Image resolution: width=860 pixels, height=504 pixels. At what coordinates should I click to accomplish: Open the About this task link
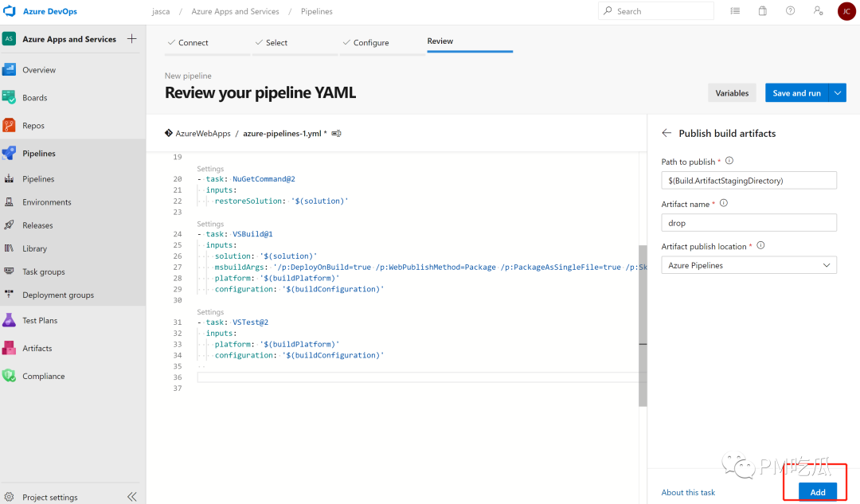click(x=688, y=493)
